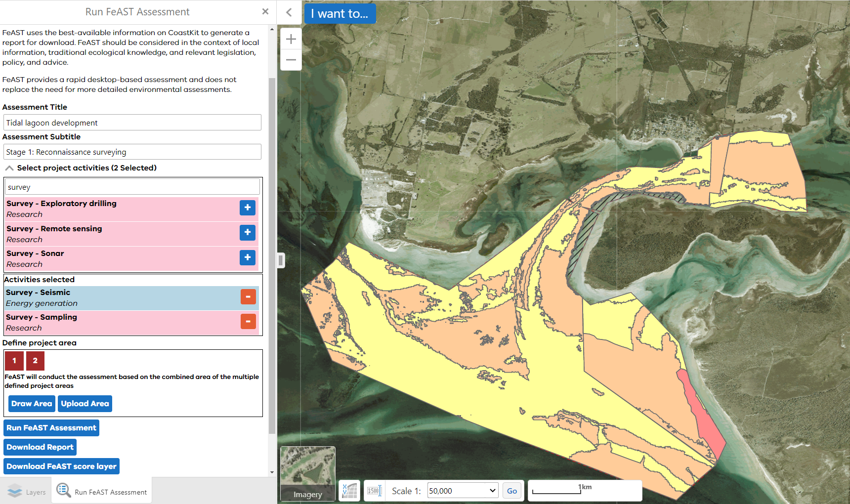Image resolution: width=850 pixels, height=504 pixels.
Task: Open the map scale dropdown
Action: tap(463, 491)
